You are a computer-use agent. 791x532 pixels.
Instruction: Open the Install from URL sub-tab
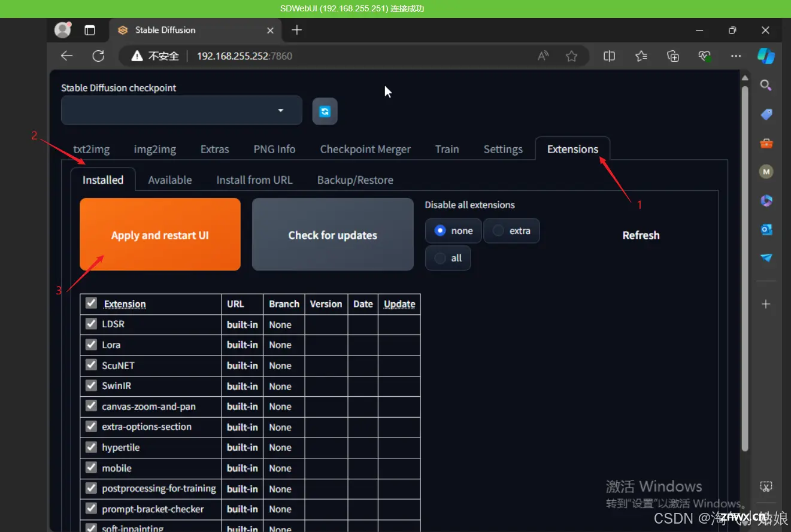click(254, 180)
